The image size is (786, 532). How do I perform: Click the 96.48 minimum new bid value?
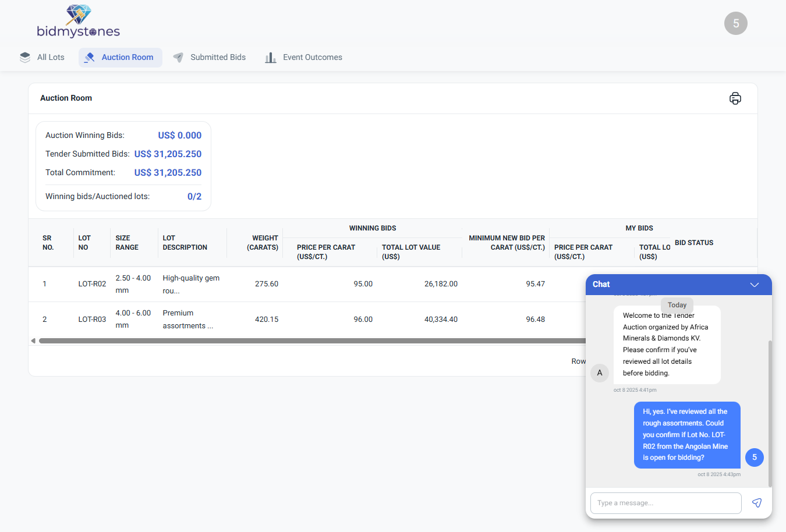pyautogui.click(x=536, y=320)
